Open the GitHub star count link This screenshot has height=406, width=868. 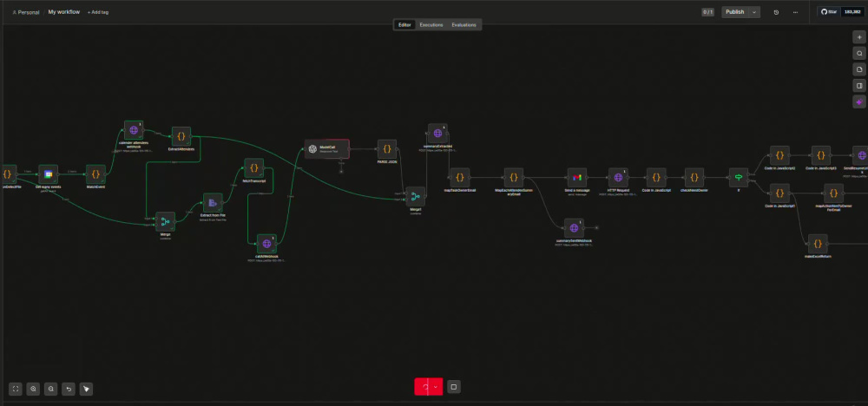click(x=852, y=11)
